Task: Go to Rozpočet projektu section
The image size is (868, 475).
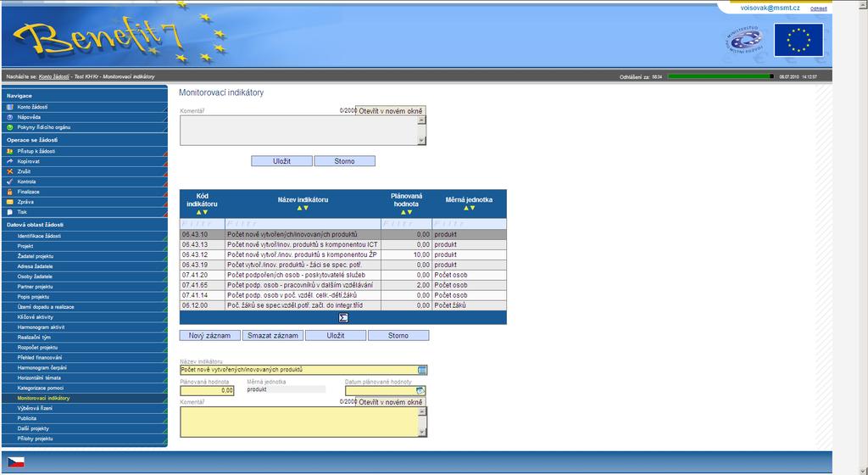Action: click(x=37, y=348)
